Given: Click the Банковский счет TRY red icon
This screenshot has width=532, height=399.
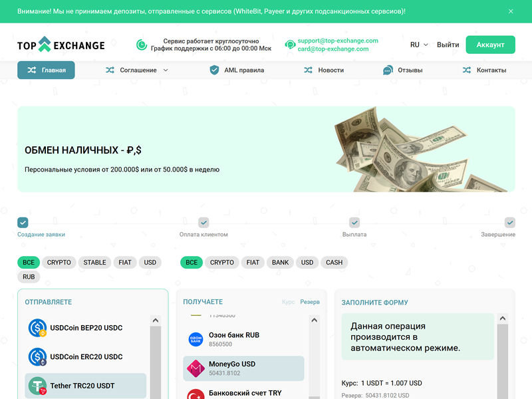Looking at the screenshot, I should point(196,395).
